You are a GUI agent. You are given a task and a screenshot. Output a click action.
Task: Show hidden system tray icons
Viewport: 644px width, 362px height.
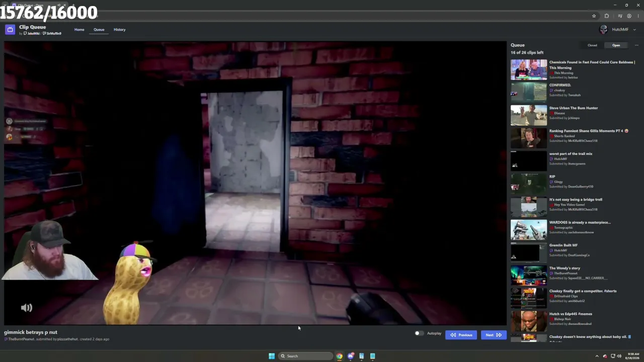(597, 356)
